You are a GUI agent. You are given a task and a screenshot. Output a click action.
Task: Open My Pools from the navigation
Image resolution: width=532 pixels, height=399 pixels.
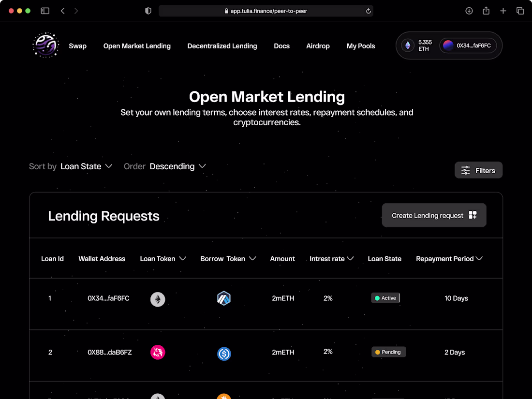[360, 46]
